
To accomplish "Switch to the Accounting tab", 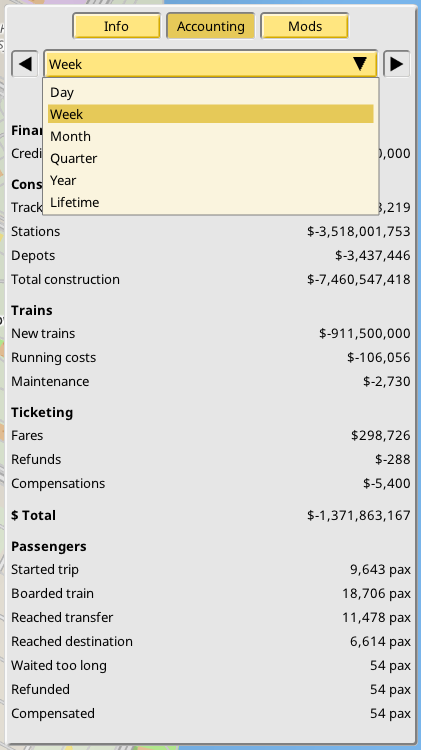I will (x=210, y=26).
